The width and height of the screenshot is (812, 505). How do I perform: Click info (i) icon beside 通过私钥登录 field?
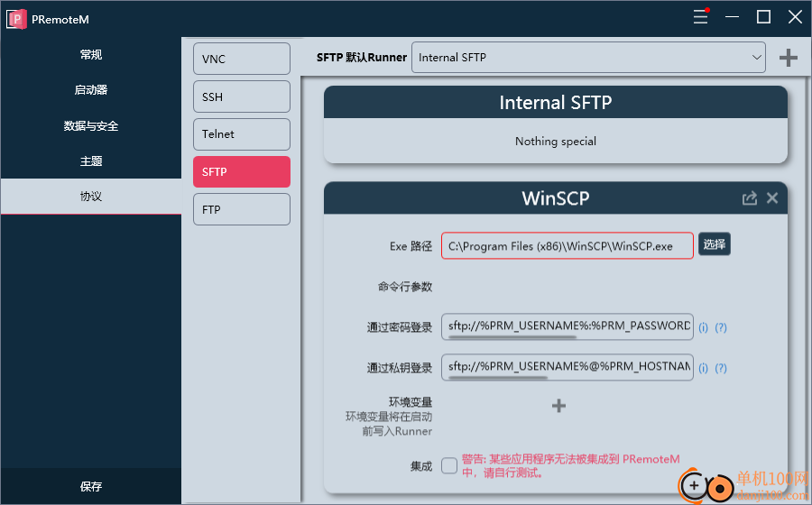[703, 368]
